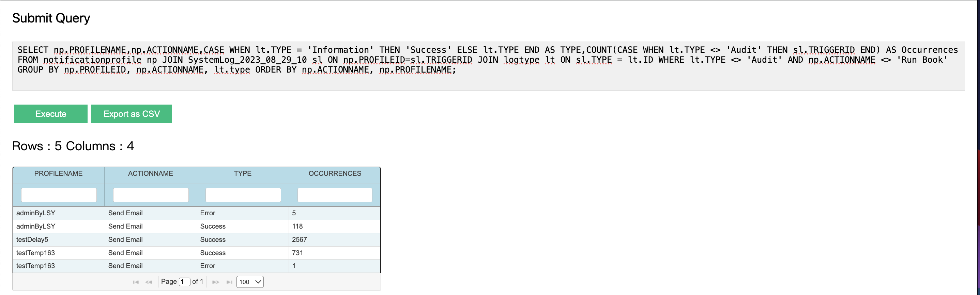The image size is (980, 295).
Task: Click the occurrences value 5
Action: (335, 213)
